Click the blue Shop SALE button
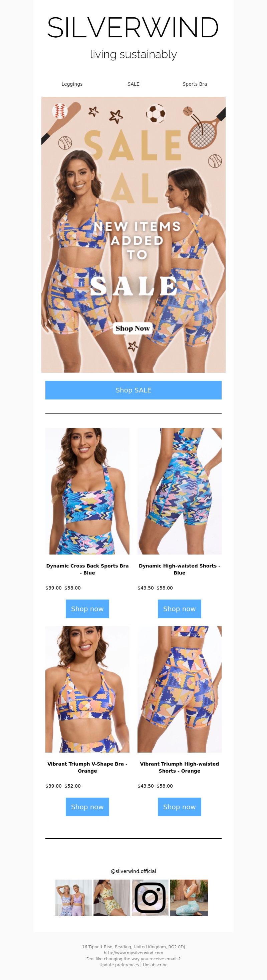This screenshot has width=267, height=980. (133, 390)
